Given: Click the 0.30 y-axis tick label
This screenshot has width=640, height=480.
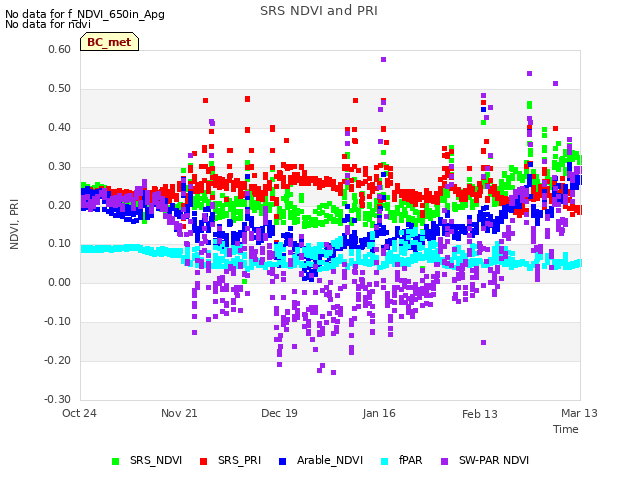Looking at the screenshot, I should coord(60,167).
